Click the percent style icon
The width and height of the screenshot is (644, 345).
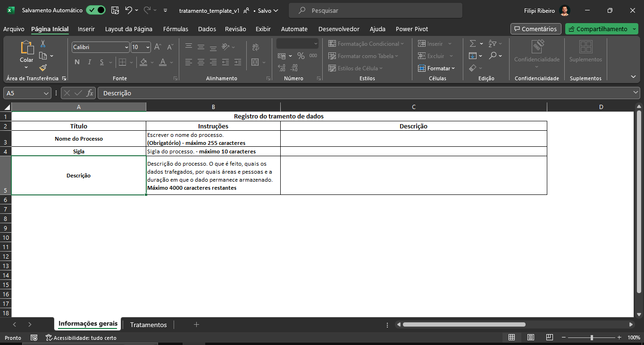(301, 56)
